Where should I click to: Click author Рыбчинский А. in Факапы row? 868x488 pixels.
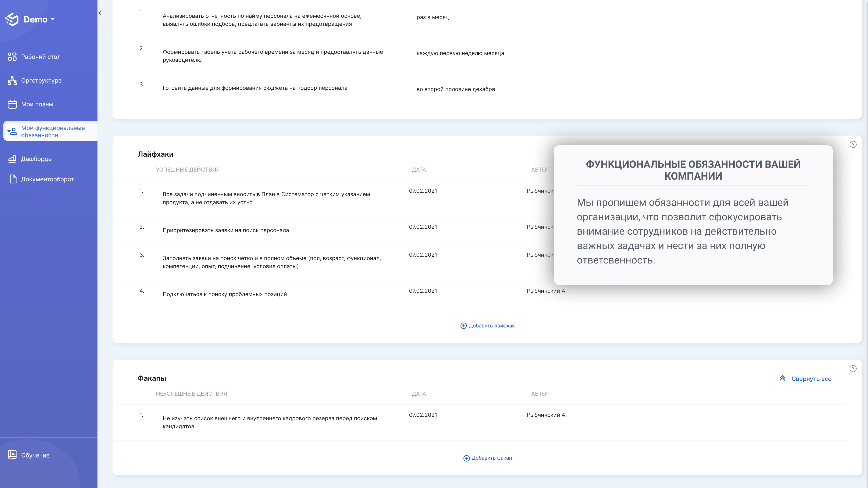(x=547, y=415)
